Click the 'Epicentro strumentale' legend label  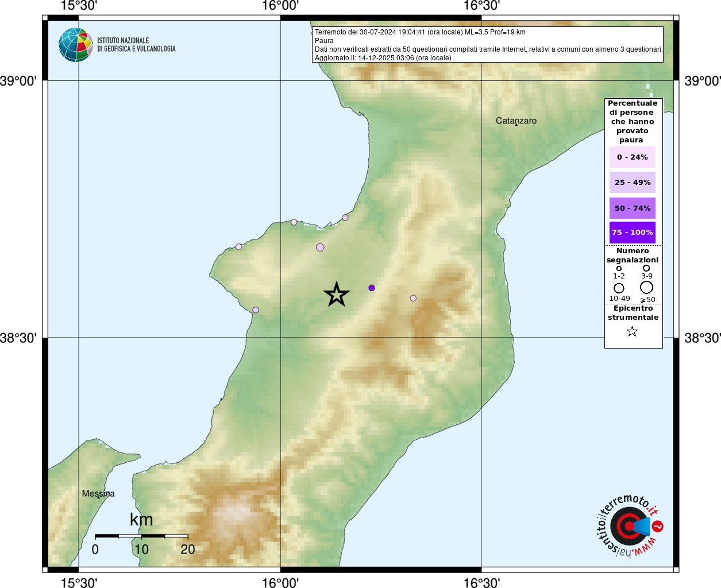tap(633, 313)
